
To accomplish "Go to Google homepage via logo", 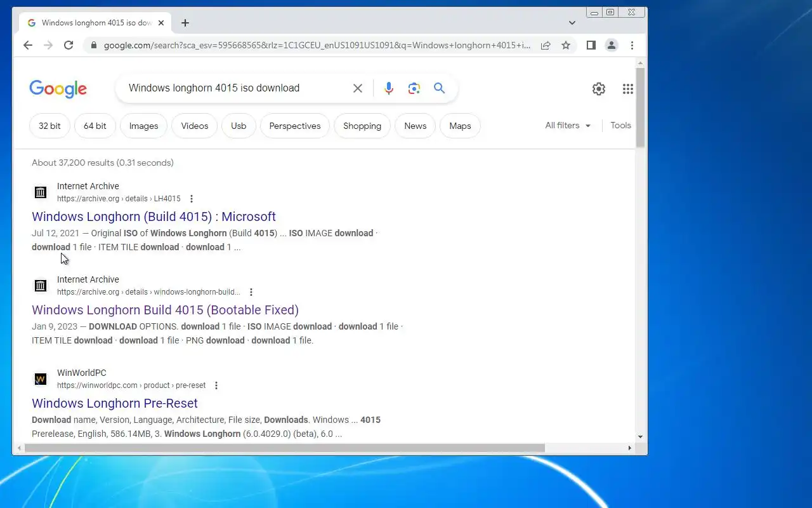I will (x=58, y=89).
